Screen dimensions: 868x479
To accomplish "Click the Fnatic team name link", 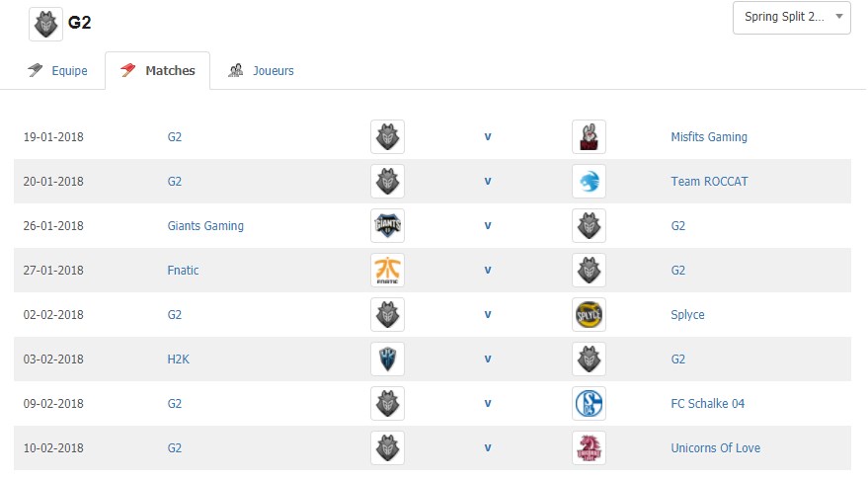I will point(183,271).
